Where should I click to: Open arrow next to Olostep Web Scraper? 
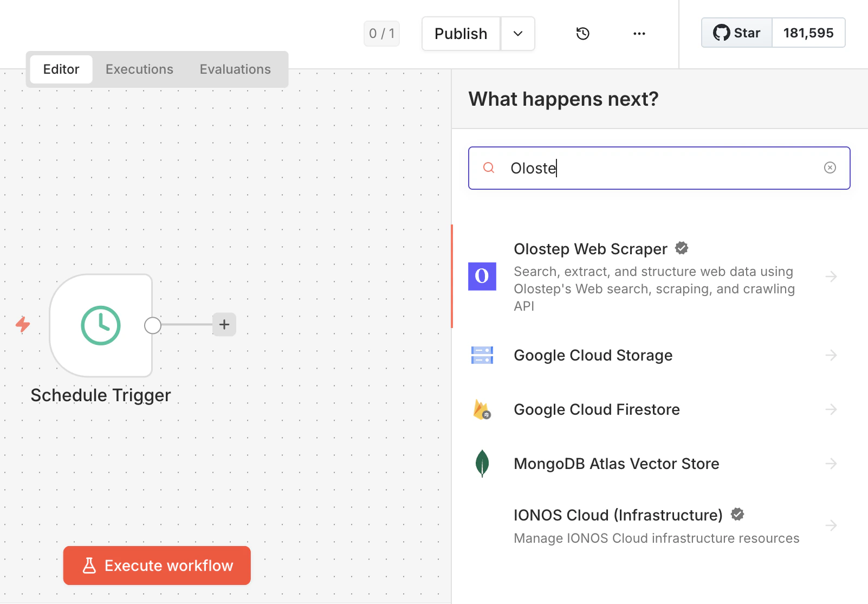pyautogui.click(x=831, y=277)
